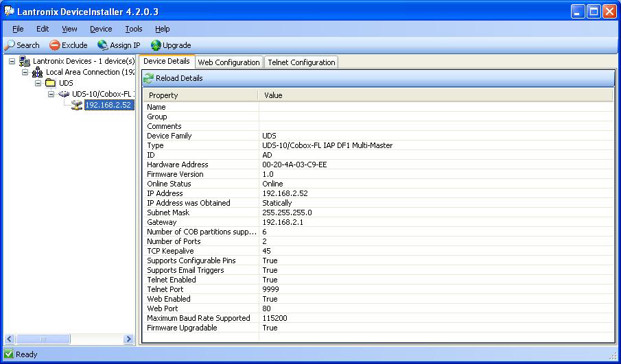Open the Edit menu
The image size is (621, 364).
tap(43, 29)
